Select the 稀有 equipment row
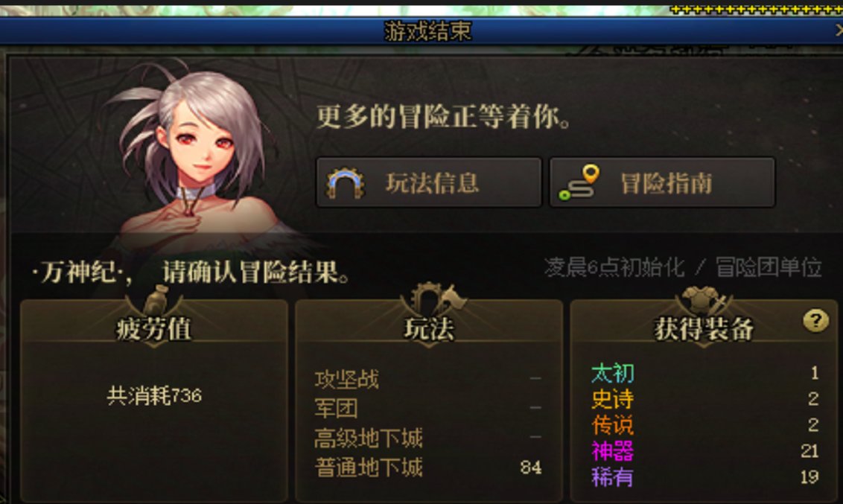Image resolution: width=843 pixels, height=504 pixels. [704, 476]
